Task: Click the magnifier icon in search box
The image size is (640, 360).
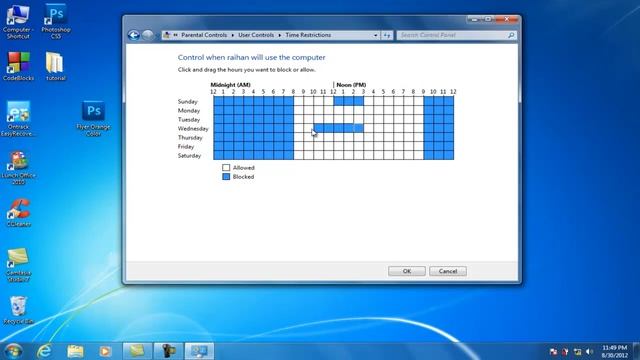Action: click(511, 36)
